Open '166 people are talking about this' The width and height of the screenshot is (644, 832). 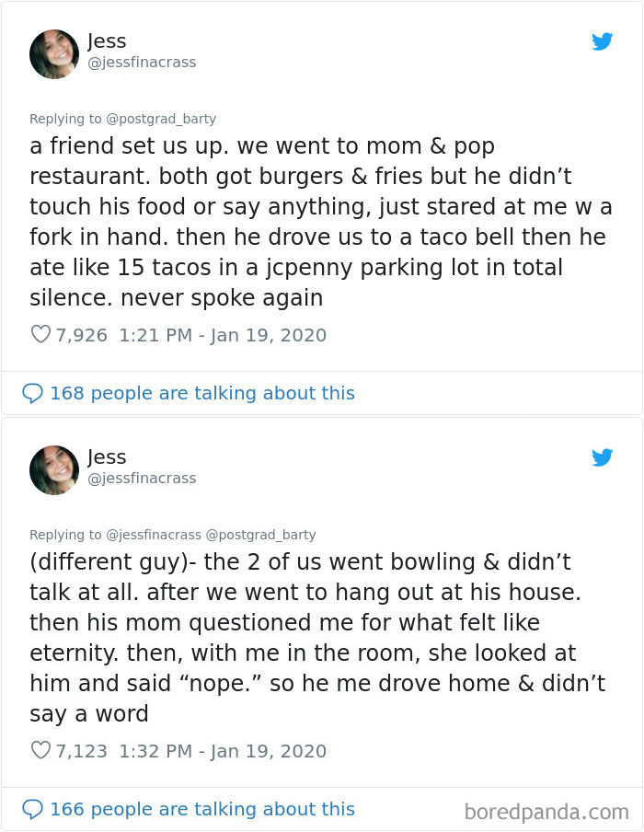pyautogui.click(x=202, y=809)
